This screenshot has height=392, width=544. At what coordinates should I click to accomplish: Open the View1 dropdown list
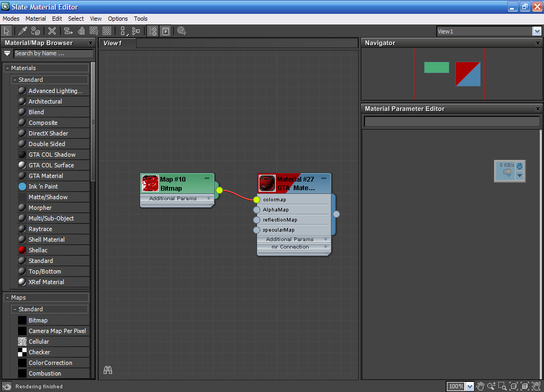[537, 31]
